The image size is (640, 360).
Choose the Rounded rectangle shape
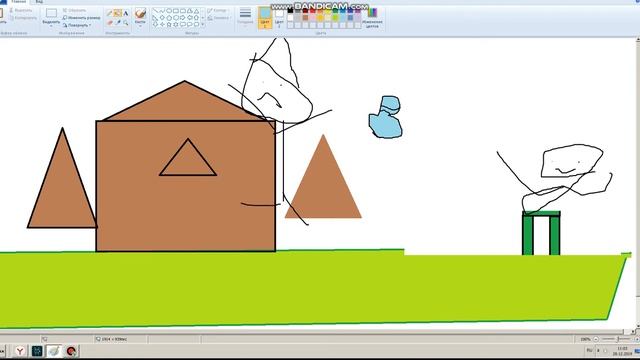[183, 11]
